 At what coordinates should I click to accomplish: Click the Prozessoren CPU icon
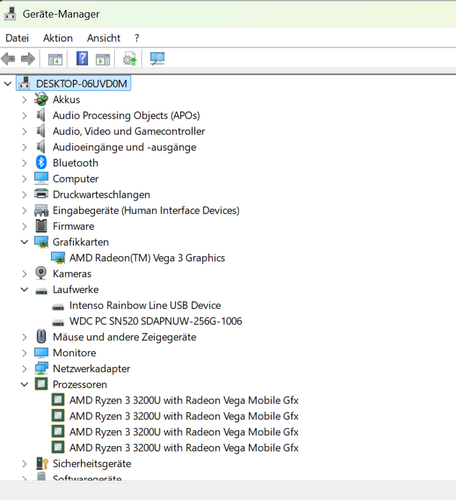[x=41, y=384]
